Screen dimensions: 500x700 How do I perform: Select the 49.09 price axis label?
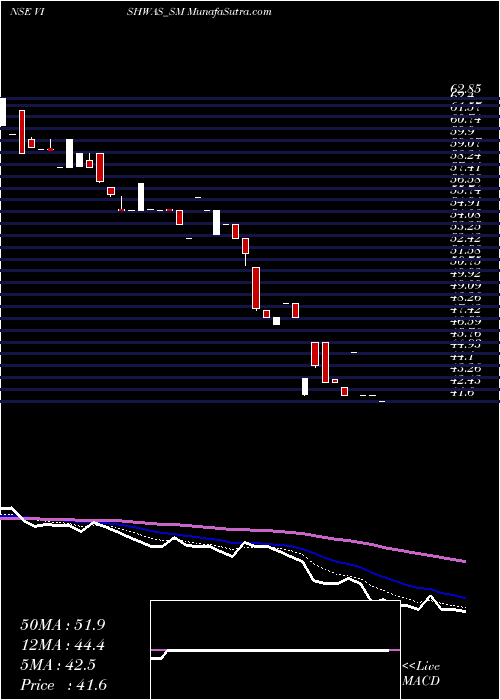pos(465,285)
